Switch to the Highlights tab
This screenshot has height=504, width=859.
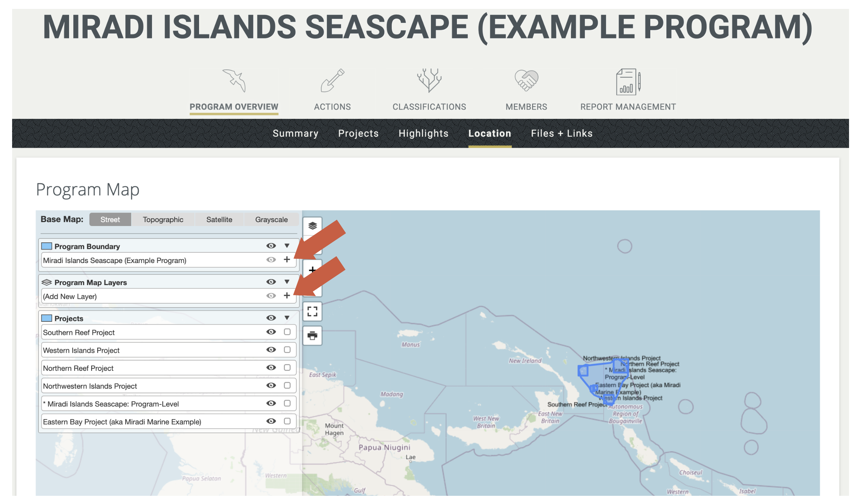tap(423, 133)
